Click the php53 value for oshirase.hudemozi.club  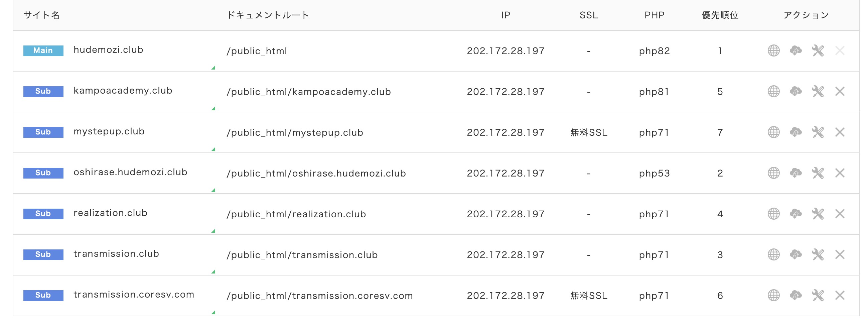[x=655, y=173]
